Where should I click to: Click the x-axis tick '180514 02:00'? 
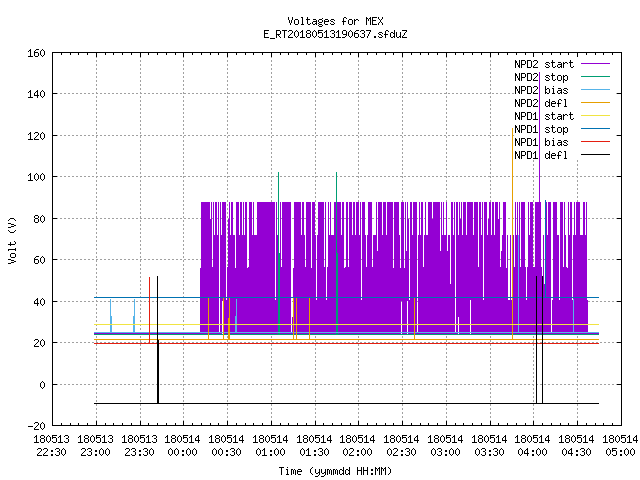[x=358, y=446]
